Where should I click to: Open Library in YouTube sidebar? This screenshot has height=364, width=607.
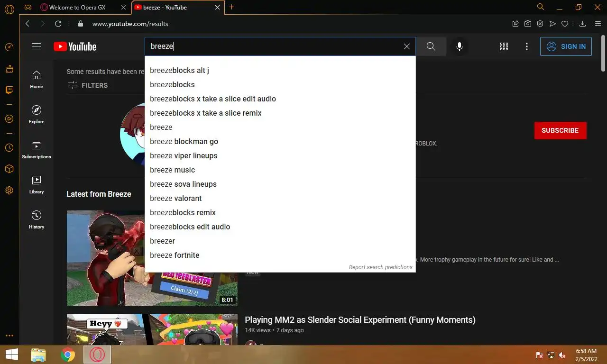click(37, 185)
